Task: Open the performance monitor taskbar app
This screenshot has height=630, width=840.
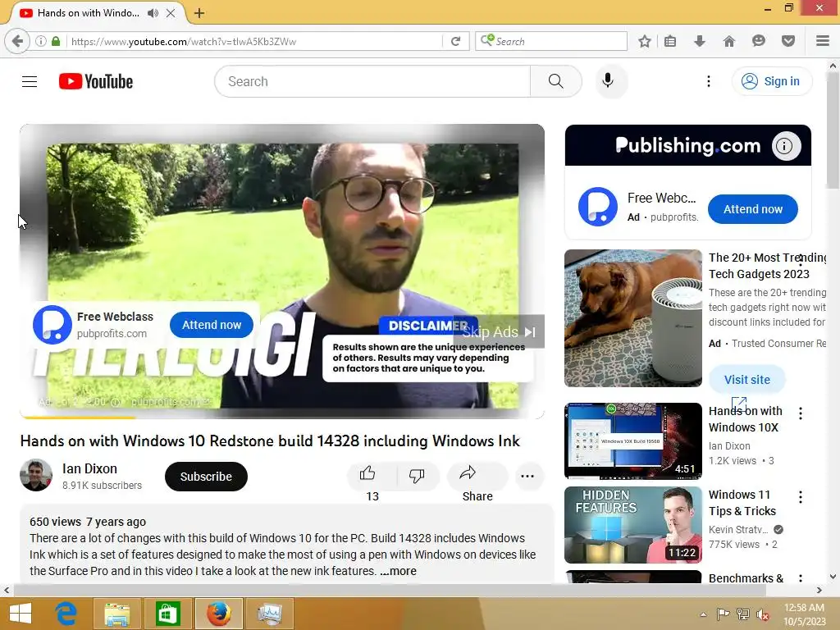Action: tap(269, 614)
